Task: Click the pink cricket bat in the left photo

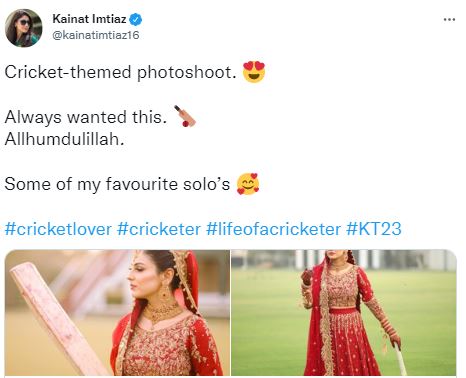Action: point(53,318)
